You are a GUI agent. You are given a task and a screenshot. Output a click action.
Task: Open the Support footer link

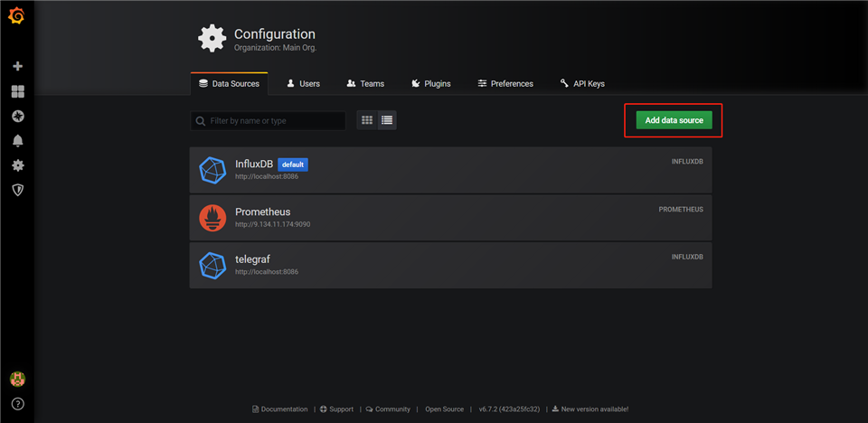click(x=336, y=409)
